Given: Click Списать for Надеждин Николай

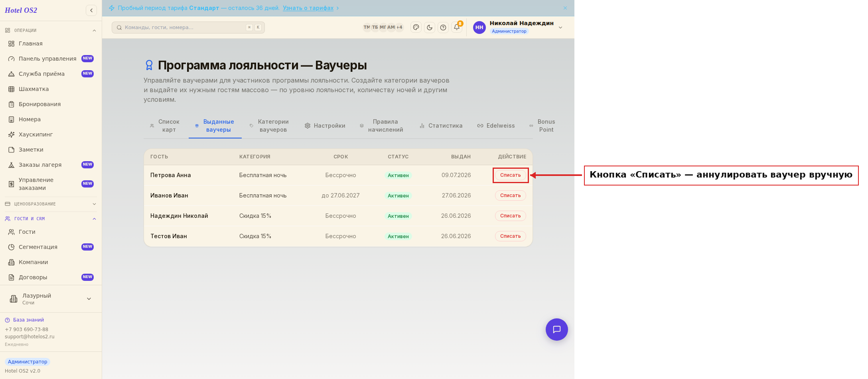Looking at the screenshot, I should [510, 216].
